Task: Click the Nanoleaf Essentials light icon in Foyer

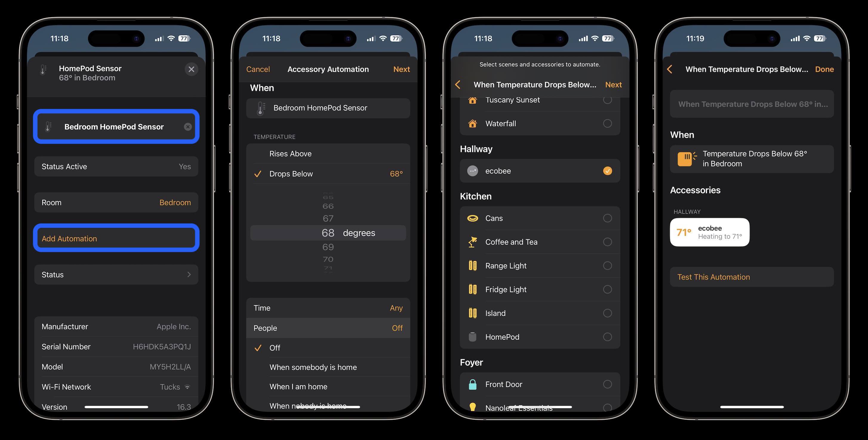Action: point(472,407)
